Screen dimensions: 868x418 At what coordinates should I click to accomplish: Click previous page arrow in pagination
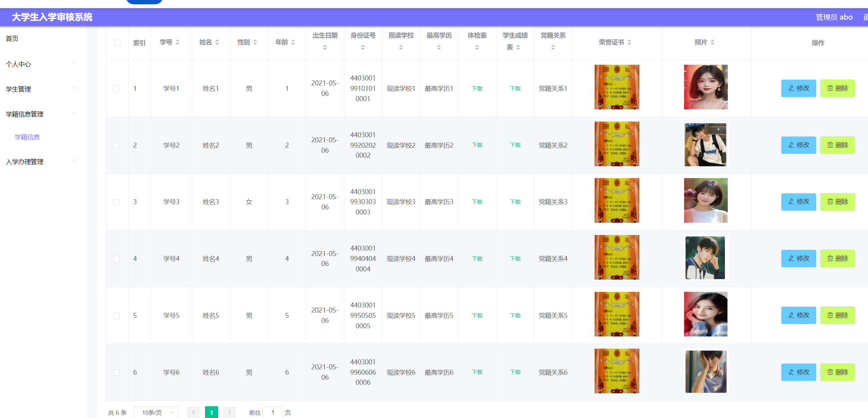[x=194, y=412]
